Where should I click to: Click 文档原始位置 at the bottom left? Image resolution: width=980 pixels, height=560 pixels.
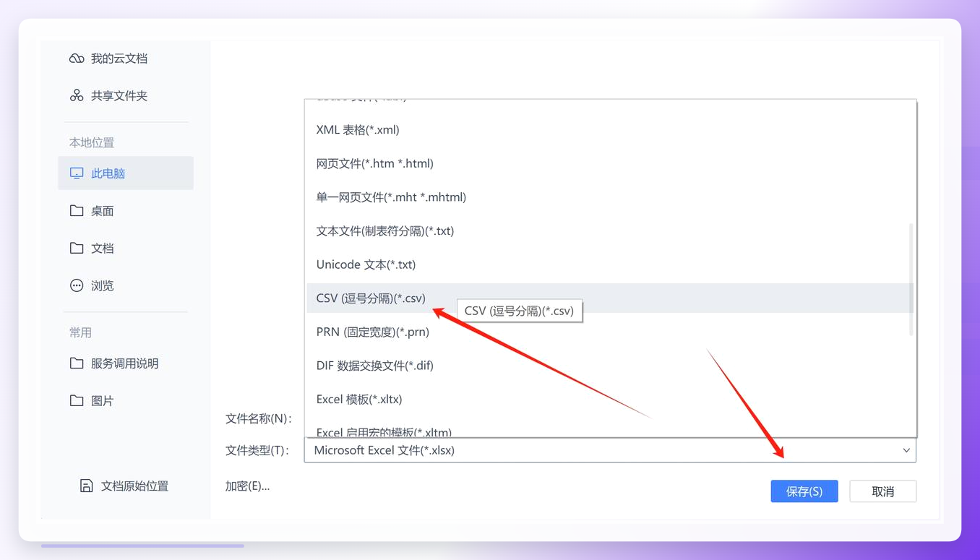pos(134,486)
